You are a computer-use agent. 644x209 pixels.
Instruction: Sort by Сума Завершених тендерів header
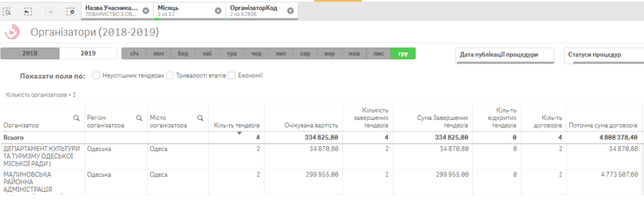(443, 122)
